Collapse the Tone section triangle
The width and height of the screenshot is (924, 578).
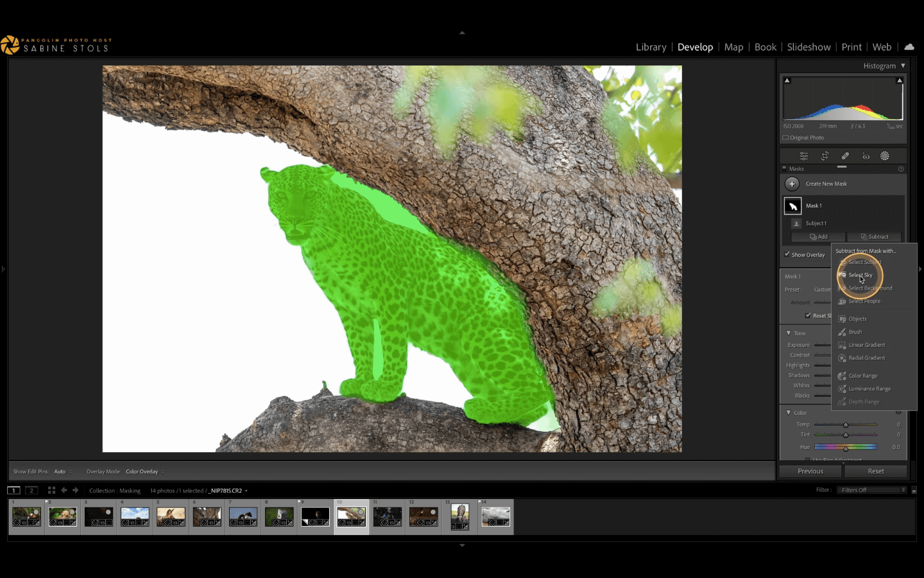(x=789, y=333)
